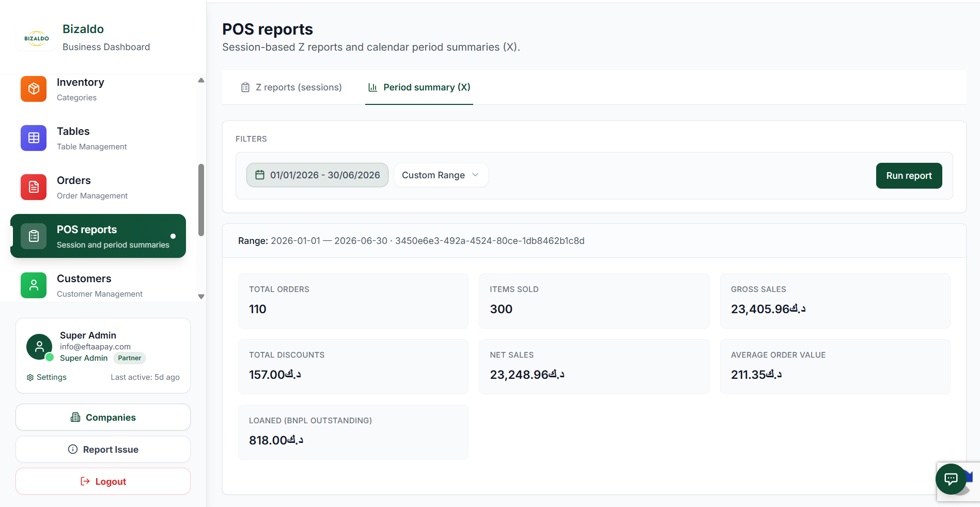The width and height of the screenshot is (980, 507).
Task: Click the POS reports clipboard icon in sidebar
Action: pyautogui.click(x=34, y=236)
